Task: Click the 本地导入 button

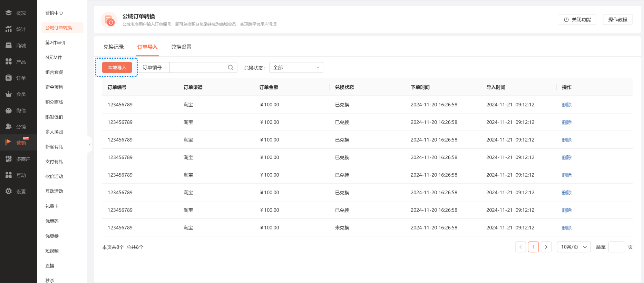Action: (x=117, y=68)
